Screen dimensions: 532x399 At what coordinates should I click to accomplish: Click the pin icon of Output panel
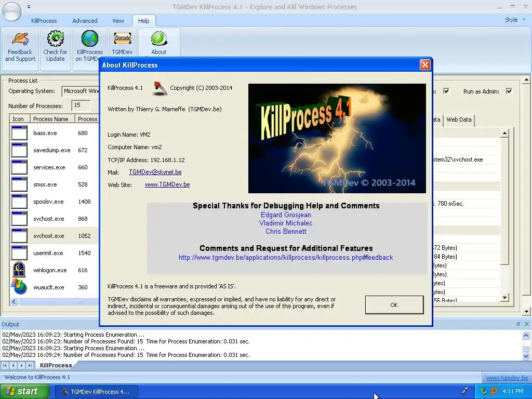click(518, 324)
